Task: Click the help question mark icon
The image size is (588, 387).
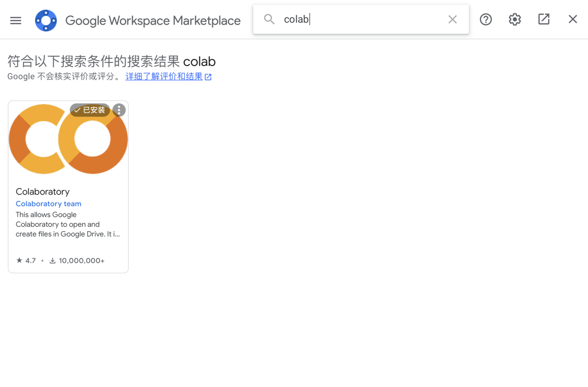Action: coord(486,19)
